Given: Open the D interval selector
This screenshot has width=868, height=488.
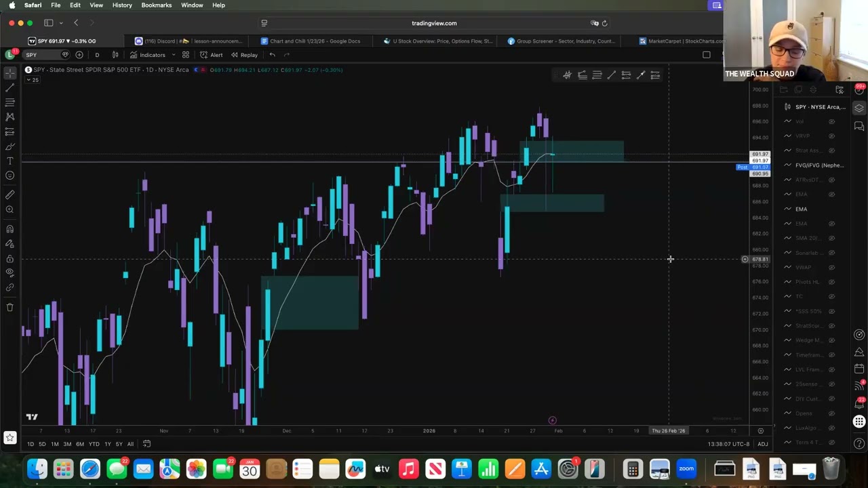Looking at the screenshot, I should pyautogui.click(x=97, y=55).
